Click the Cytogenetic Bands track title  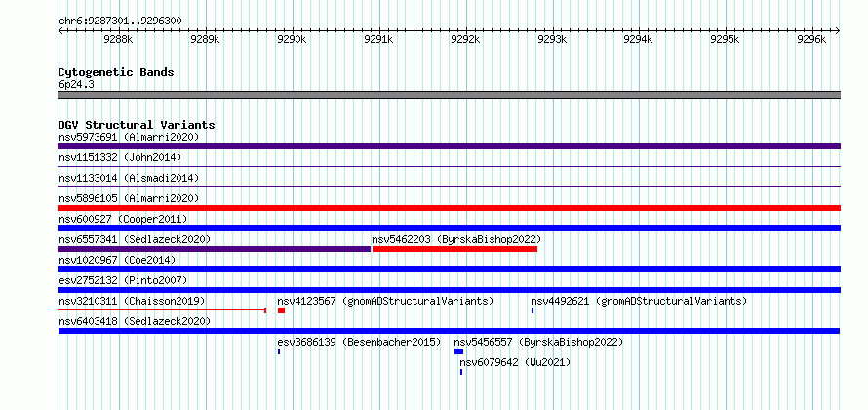(x=116, y=72)
